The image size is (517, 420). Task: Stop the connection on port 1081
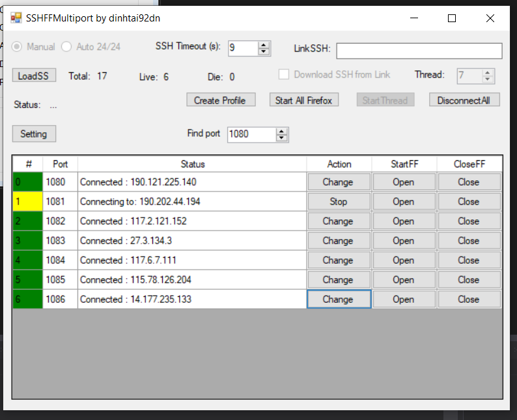338,202
